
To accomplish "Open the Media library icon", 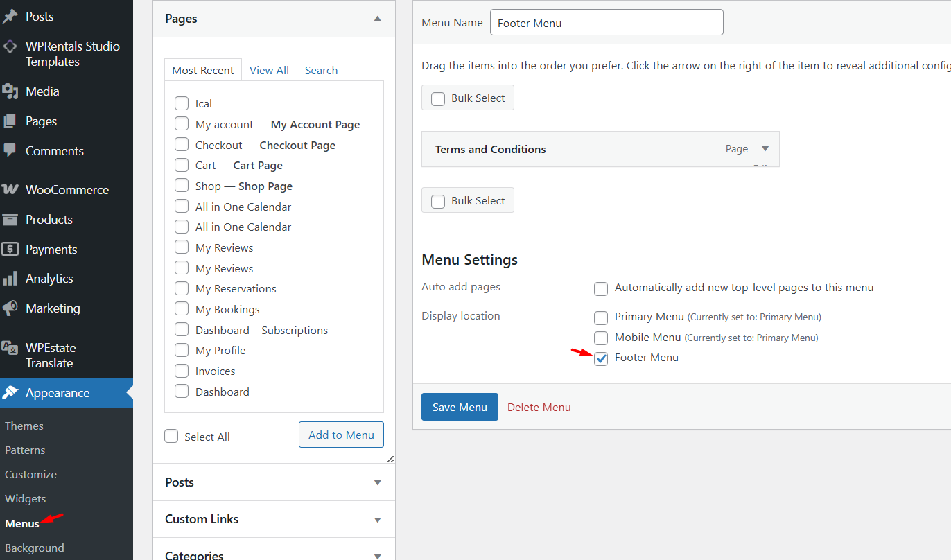I will [10, 91].
